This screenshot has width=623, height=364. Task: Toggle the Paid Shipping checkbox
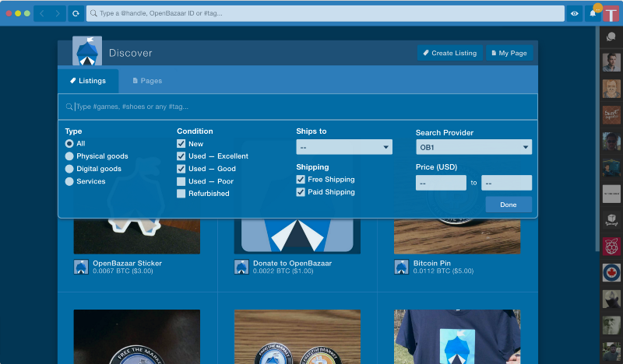pyautogui.click(x=301, y=192)
